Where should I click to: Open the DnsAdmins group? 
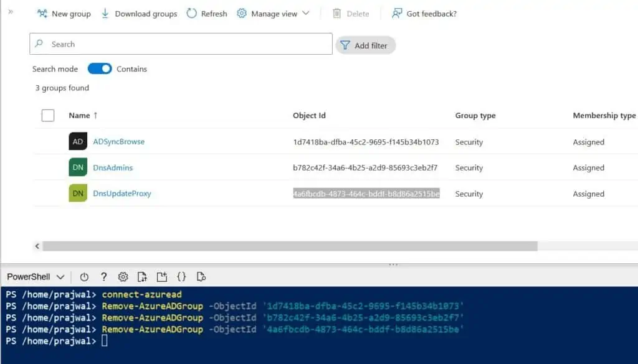pyautogui.click(x=113, y=167)
